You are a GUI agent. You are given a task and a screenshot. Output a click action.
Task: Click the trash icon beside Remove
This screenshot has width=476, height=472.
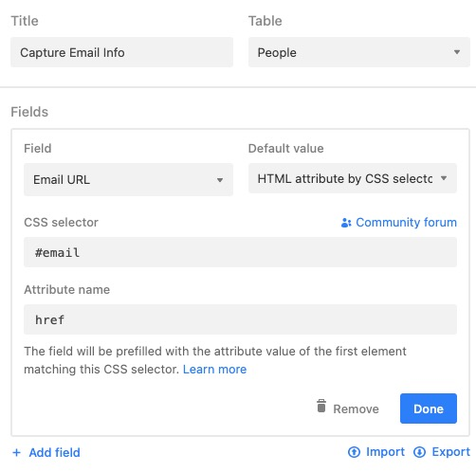click(x=321, y=406)
